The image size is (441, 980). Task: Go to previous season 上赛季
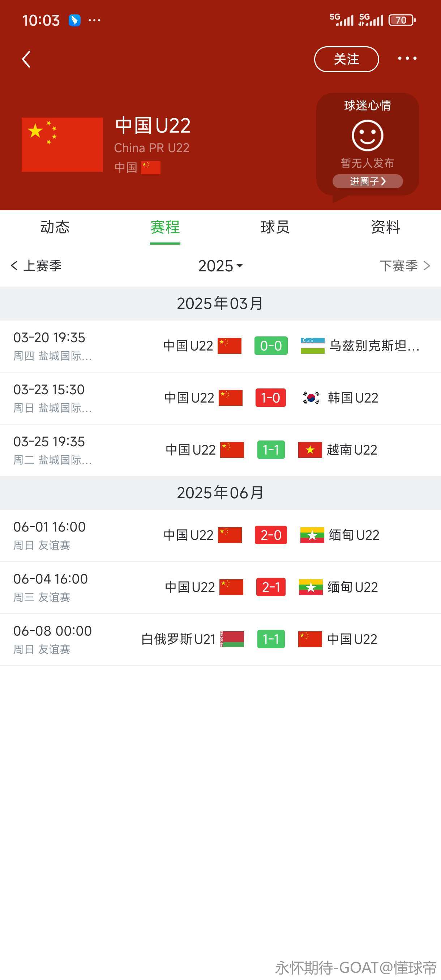(37, 266)
